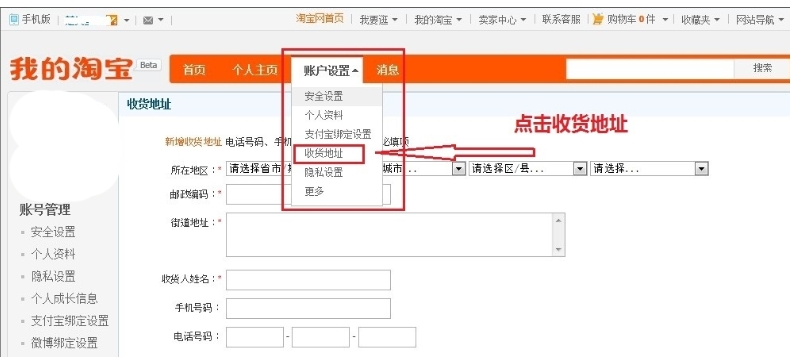Screen dimensions: 794x363
Task: Click the middle 电话号码 field
Action: (321, 337)
